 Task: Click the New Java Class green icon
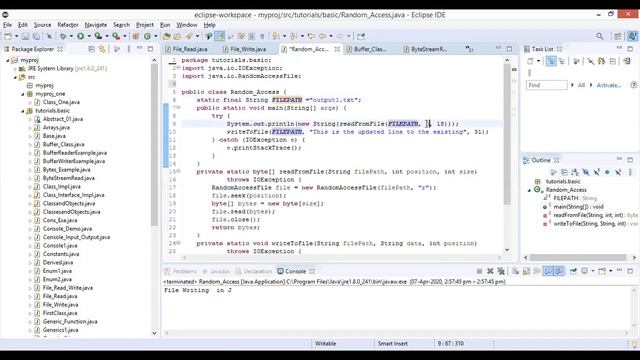pyautogui.click(x=147, y=36)
